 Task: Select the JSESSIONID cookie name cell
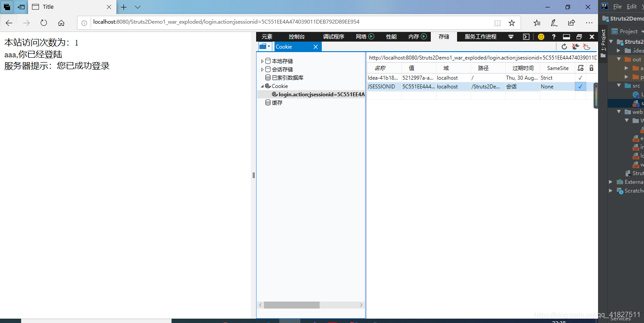pyautogui.click(x=384, y=87)
